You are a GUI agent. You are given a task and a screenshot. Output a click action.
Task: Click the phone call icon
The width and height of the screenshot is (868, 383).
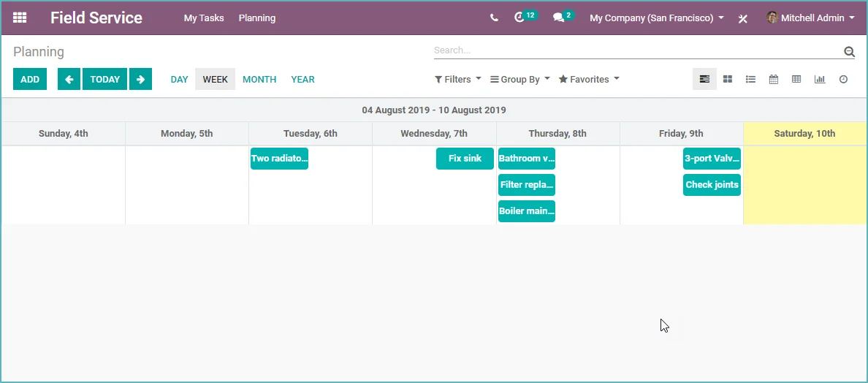(x=495, y=18)
